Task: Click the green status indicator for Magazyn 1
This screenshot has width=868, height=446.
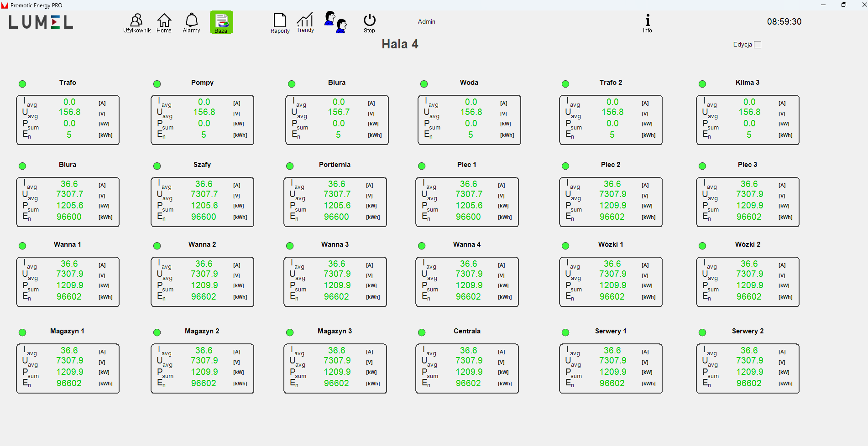Action: (22, 332)
